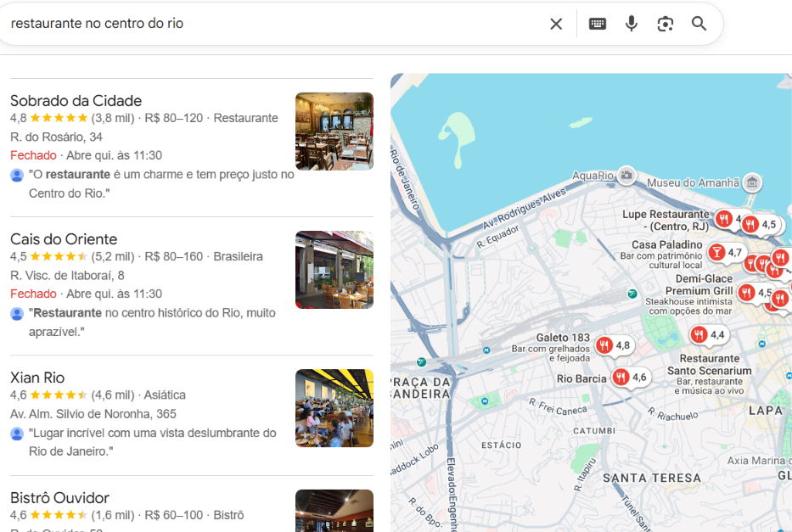View the Cais do Oriente photo thumbnail
The height and width of the screenshot is (532, 792).
(x=334, y=270)
